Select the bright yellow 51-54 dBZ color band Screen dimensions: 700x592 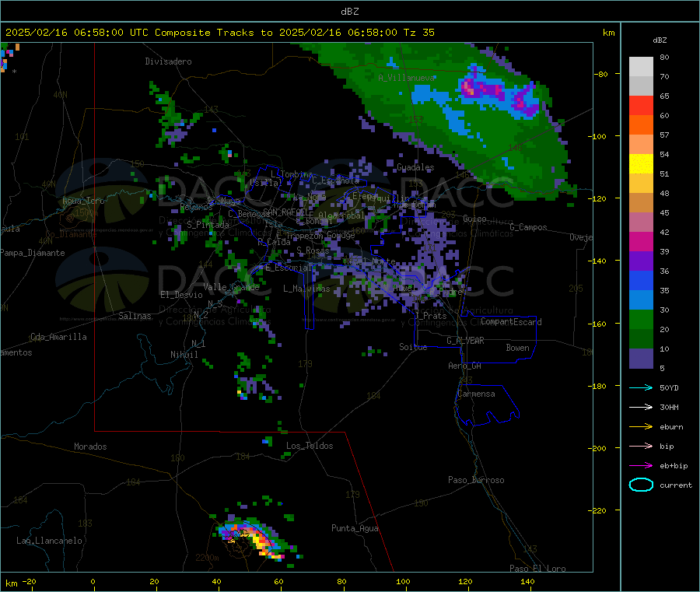641,164
